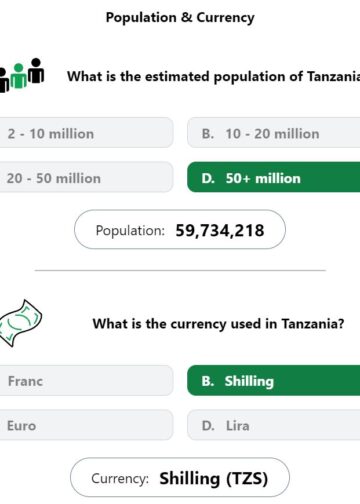The height and width of the screenshot is (504, 360).
Task: Click the Population 59,734,218 result box
Action: [180, 229]
